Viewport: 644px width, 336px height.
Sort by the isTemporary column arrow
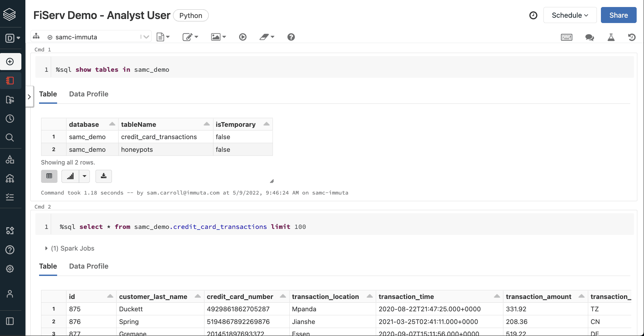(x=267, y=124)
